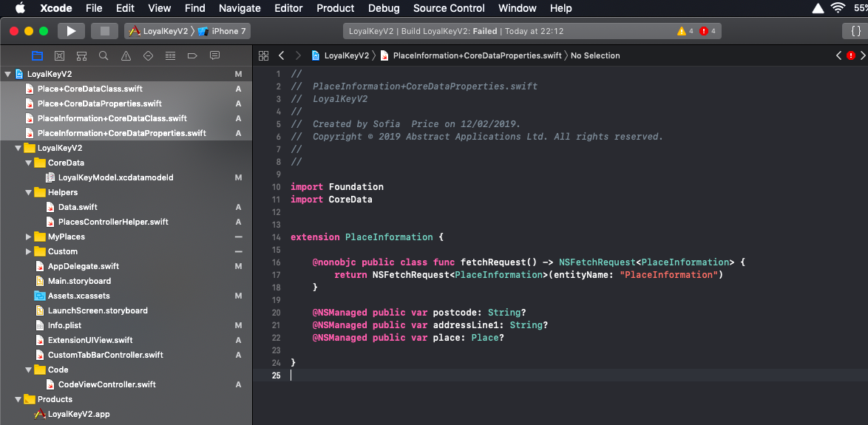The height and width of the screenshot is (425, 868).
Task: Select AppDelegate.swift in the navigator
Action: coord(83,266)
